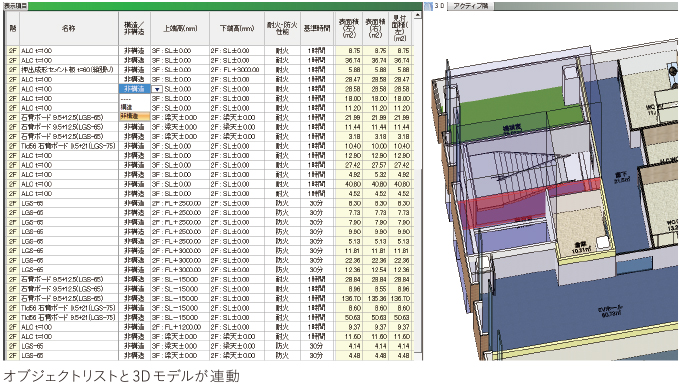Sort by the 名称 column header

(x=69, y=28)
